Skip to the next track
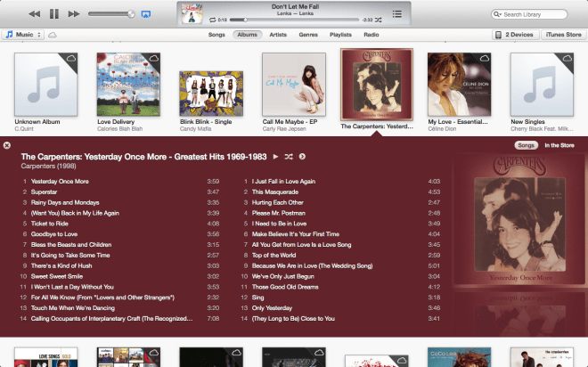The image size is (588, 367). (x=74, y=14)
